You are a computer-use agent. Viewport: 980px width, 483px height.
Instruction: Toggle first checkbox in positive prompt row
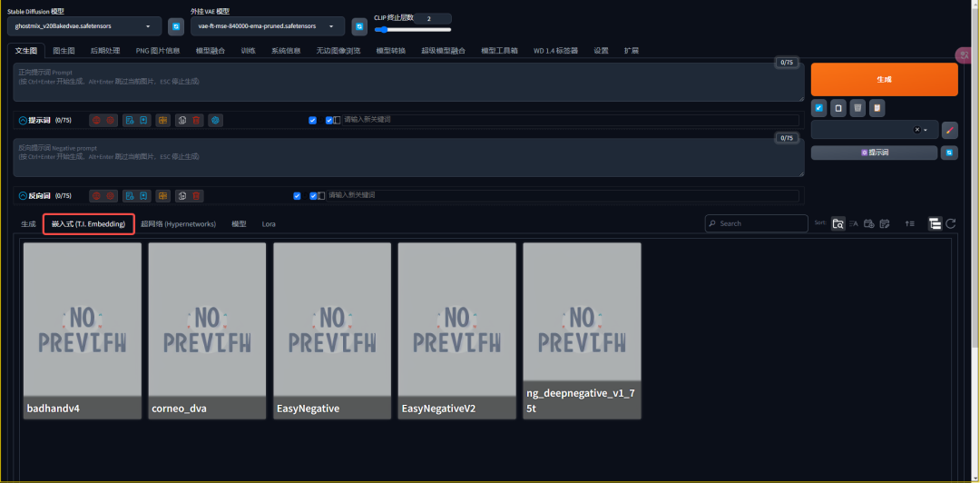click(x=312, y=120)
